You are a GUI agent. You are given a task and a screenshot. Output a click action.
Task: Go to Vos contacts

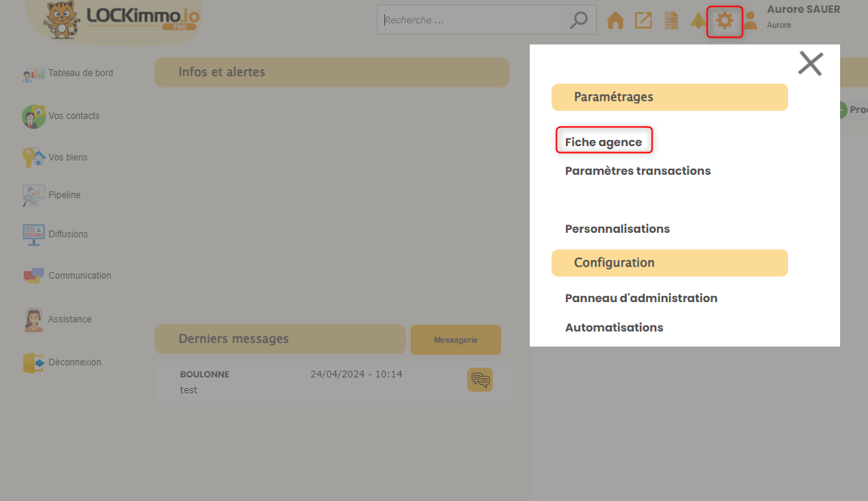pyautogui.click(x=74, y=116)
